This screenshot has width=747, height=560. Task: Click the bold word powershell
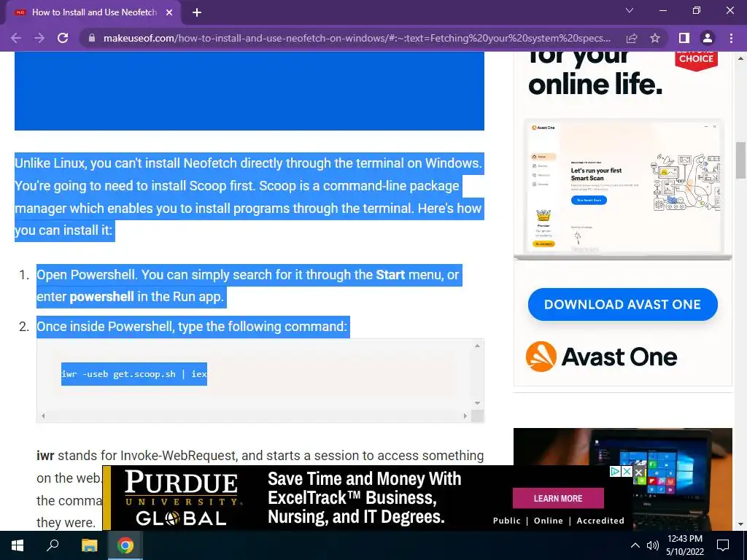tap(101, 297)
